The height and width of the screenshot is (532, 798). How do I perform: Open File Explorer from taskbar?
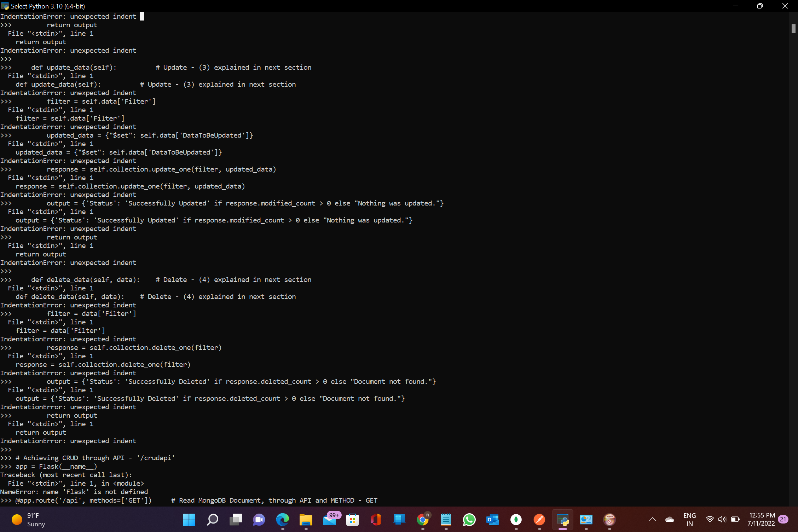(x=306, y=520)
